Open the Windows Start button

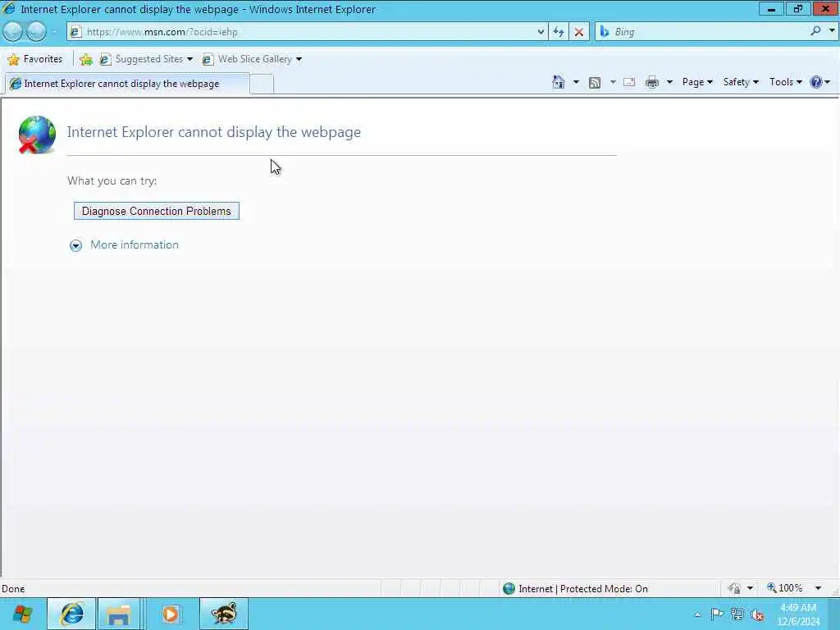coord(23,614)
